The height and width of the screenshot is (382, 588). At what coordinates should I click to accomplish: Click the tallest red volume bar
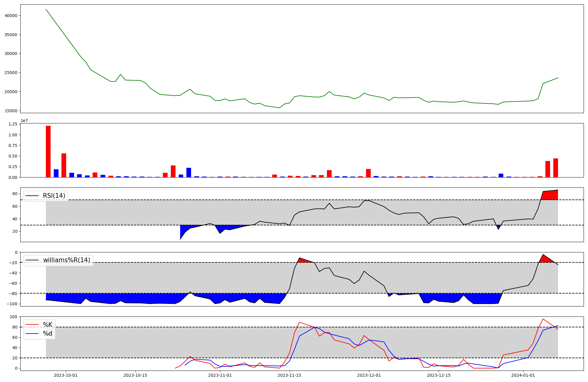(48, 151)
